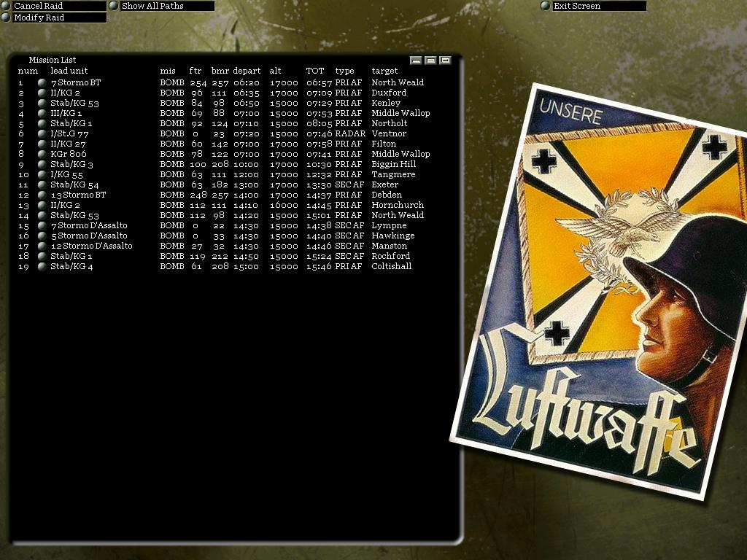Click target 'Hornchurch'

tap(398, 205)
